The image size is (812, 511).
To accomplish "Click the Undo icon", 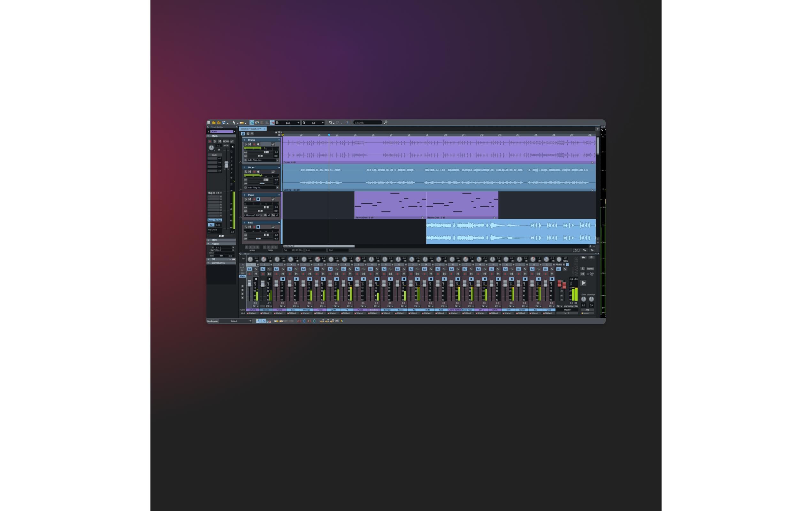I will [331, 123].
